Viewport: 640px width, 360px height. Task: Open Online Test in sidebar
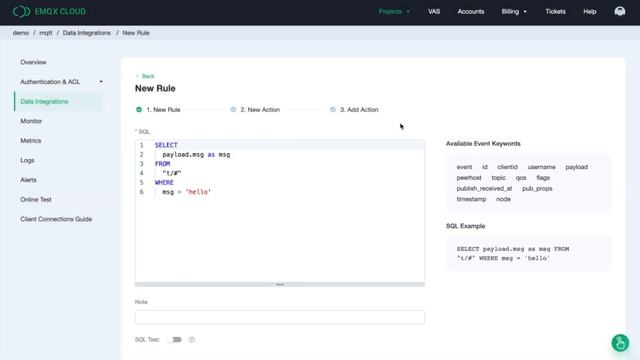36,199
